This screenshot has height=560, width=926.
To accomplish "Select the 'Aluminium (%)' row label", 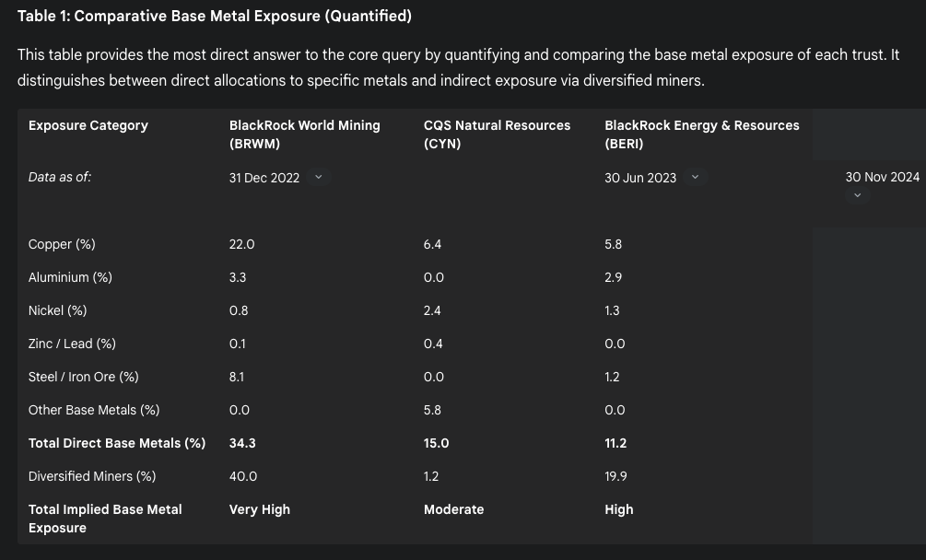I will [x=70, y=277].
